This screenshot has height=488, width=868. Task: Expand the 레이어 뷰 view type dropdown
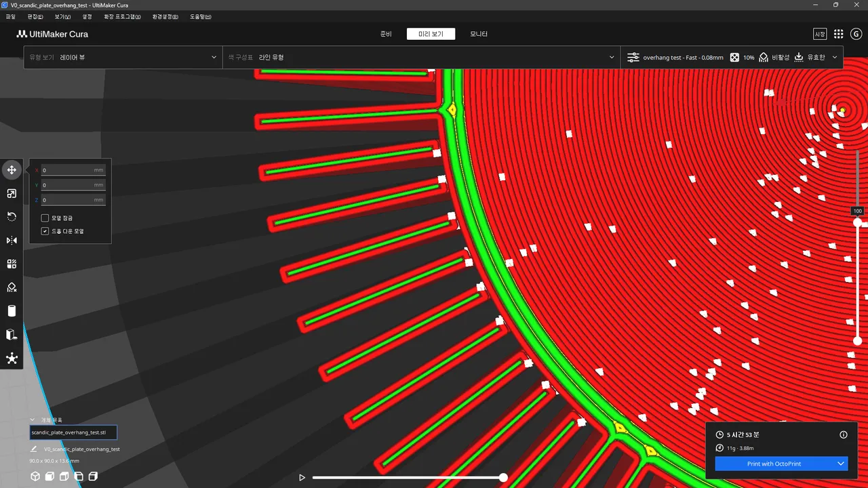(x=123, y=58)
